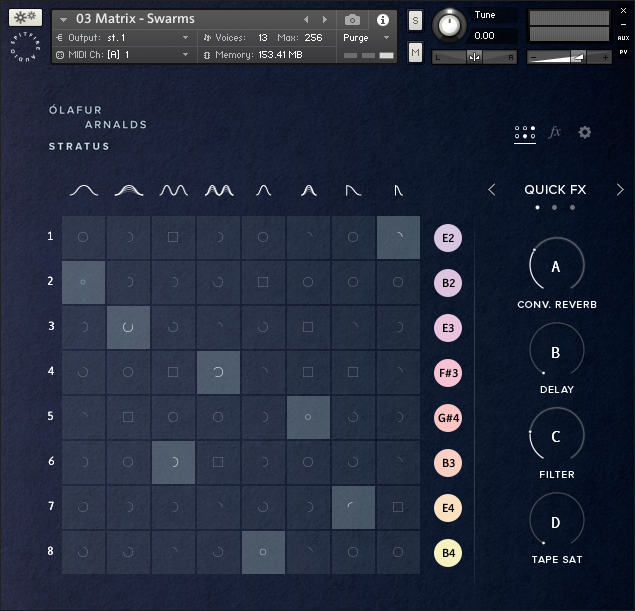Click the row 8 number label

pyautogui.click(x=50, y=551)
